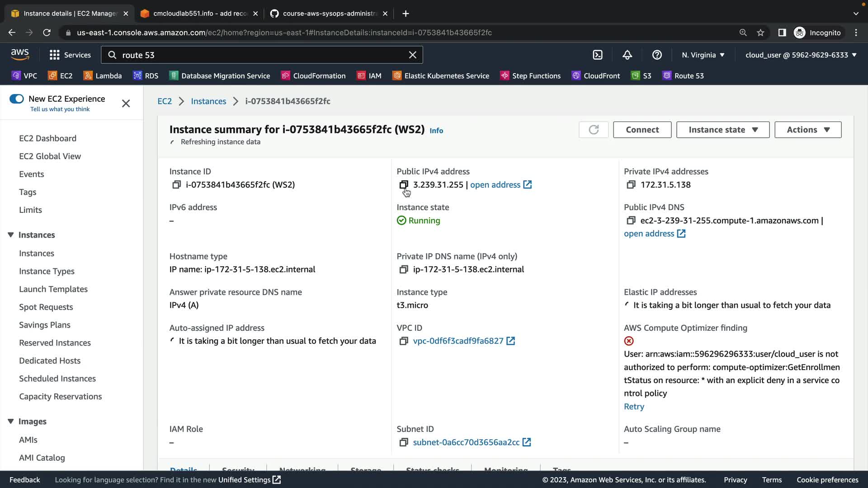Clear the route 53 search text
Viewport: 868px width, 488px height.
coord(412,55)
